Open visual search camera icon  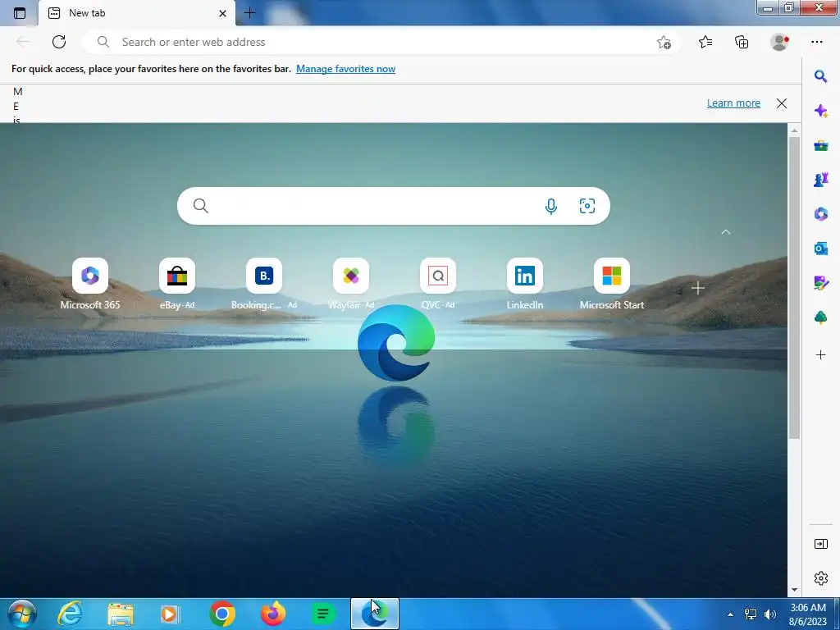[x=587, y=206]
